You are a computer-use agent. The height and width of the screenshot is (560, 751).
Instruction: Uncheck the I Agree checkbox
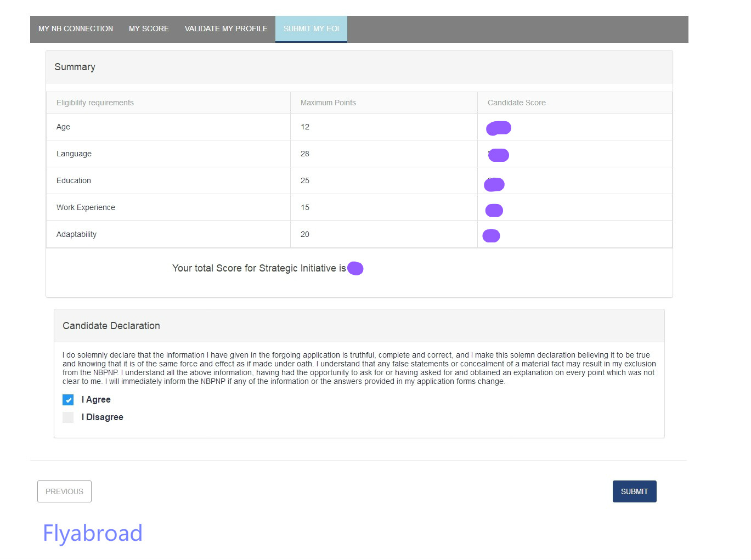[68, 400]
